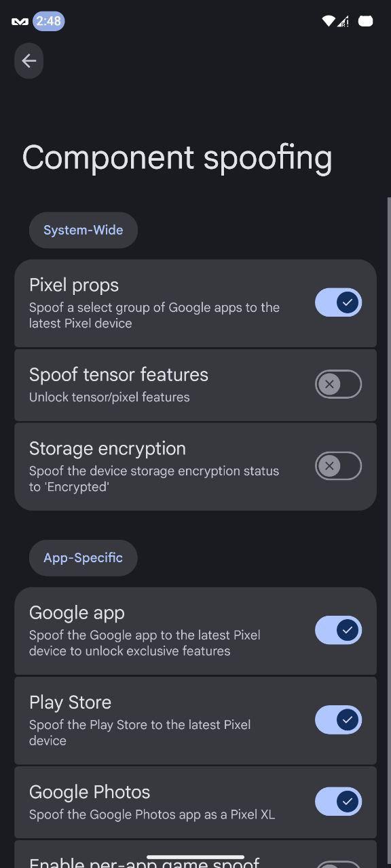Viewport: 391px width, 868px height.
Task: Tap the clock time pill
Action: coord(49,21)
